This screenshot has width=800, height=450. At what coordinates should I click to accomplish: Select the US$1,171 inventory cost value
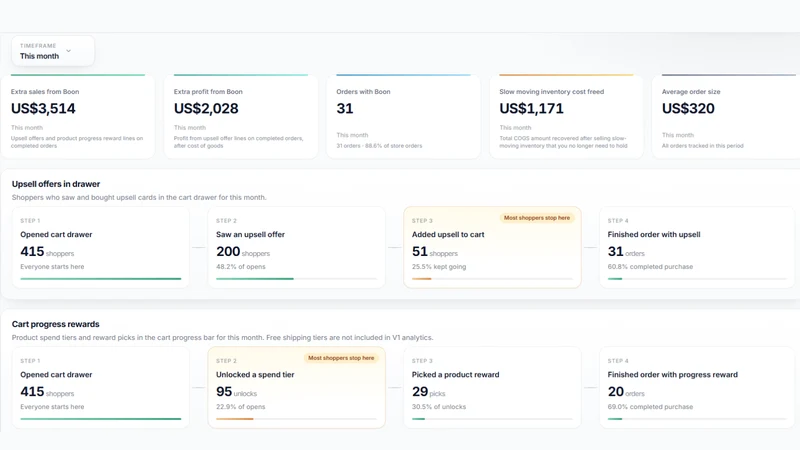pyautogui.click(x=532, y=108)
